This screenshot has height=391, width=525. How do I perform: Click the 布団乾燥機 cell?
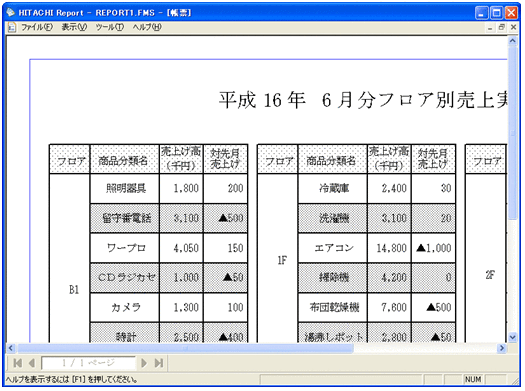(x=333, y=308)
